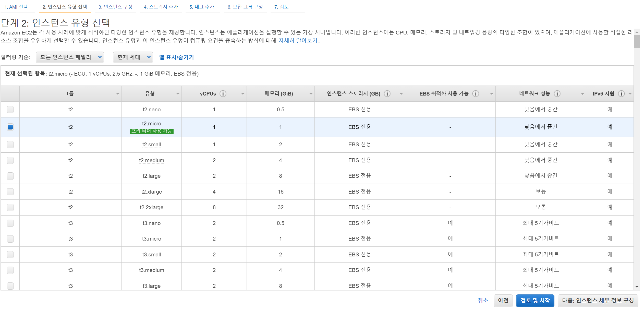The height and width of the screenshot is (309, 644).
Task: Sort by 그룹 column arrow
Action: tap(118, 94)
